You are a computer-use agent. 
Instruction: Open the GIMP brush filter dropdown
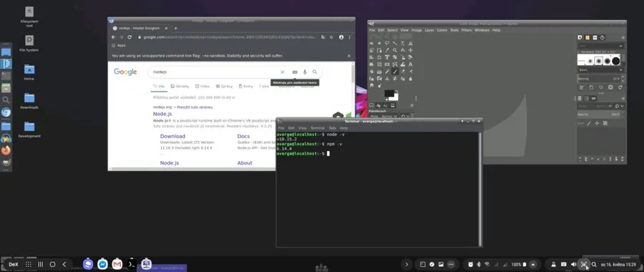[x=601, y=46]
